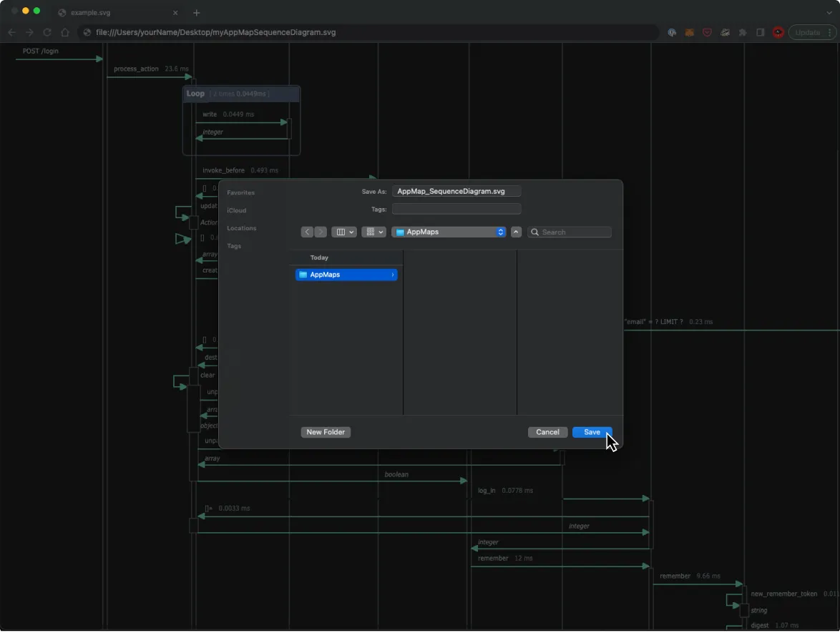Click the new_remember_token label
This screenshot has width=840, height=633.
(783, 594)
